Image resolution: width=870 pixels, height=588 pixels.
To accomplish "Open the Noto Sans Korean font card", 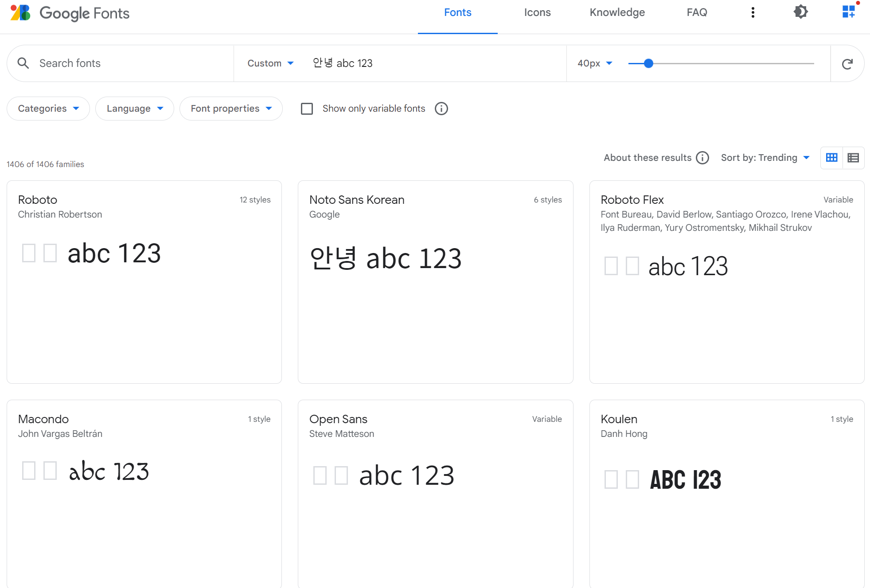I will (435, 282).
